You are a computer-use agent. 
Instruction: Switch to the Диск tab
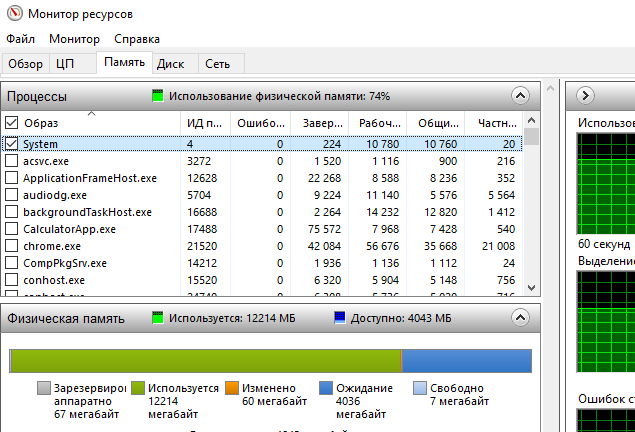175,64
